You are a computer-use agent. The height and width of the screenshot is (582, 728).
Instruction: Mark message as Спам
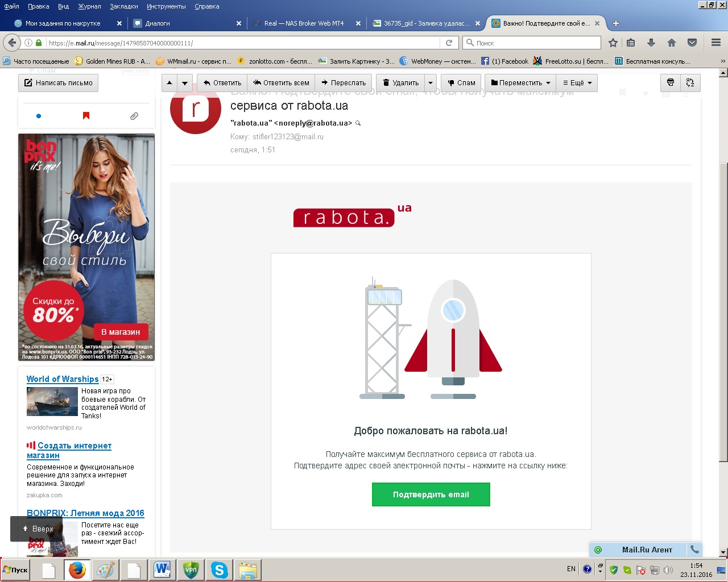(461, 82)
